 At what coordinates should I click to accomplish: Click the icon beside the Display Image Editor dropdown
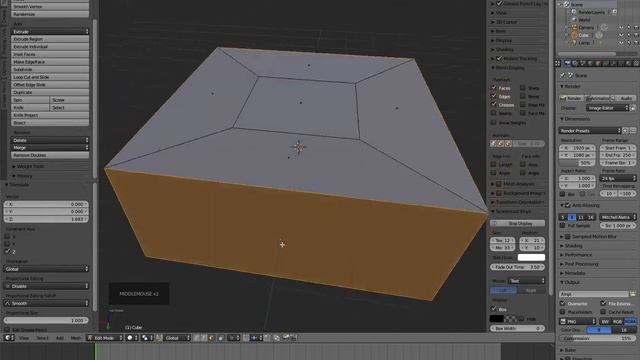click(633, 108)
